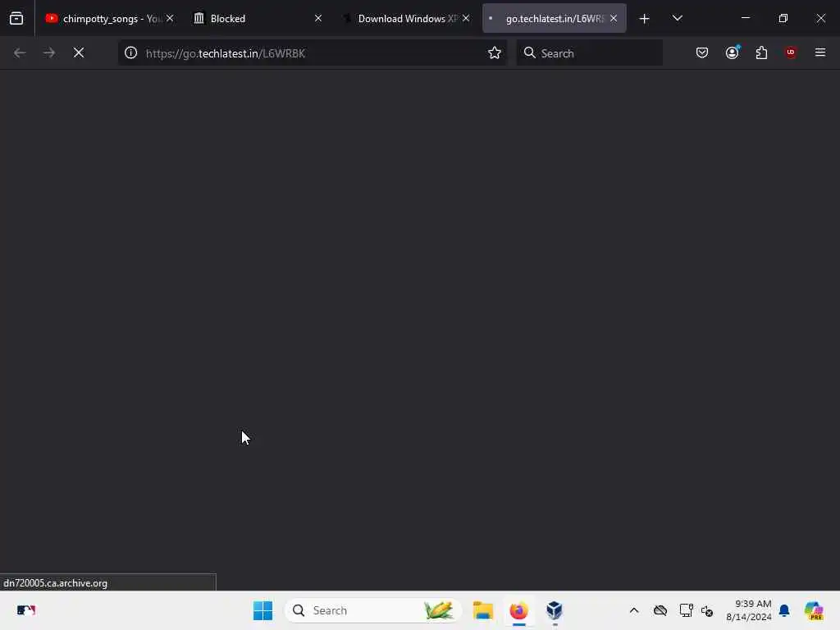This screenshot has width=840, height=630.
Task: Close the Download Windows XP tab
Action: click(x=466, y=18)
